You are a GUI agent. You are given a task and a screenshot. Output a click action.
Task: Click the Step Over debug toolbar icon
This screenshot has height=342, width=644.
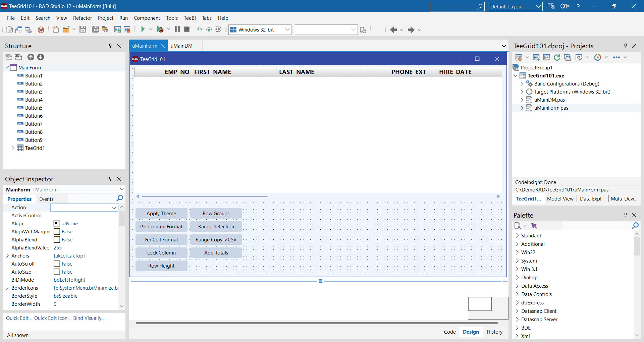pos(209,30)
